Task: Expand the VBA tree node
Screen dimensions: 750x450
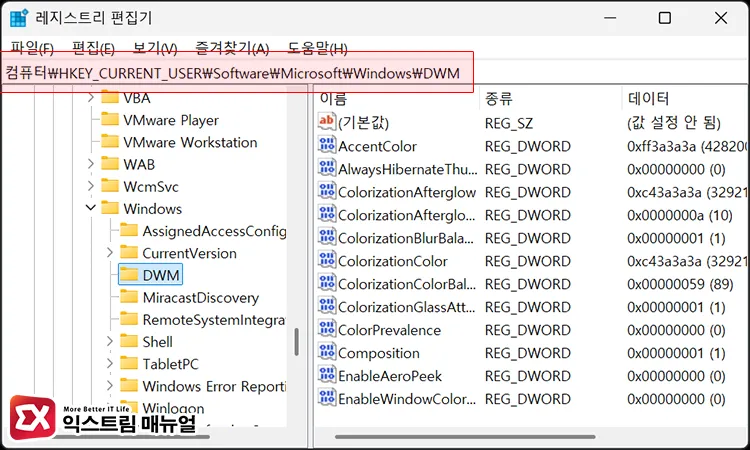Action: tap(91, 98)
